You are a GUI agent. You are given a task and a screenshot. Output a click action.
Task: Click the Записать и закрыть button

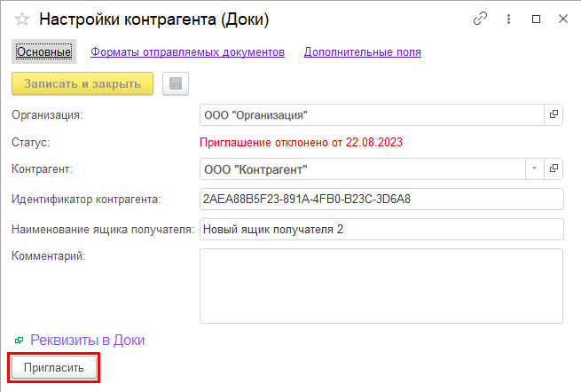tap(82, 83)
